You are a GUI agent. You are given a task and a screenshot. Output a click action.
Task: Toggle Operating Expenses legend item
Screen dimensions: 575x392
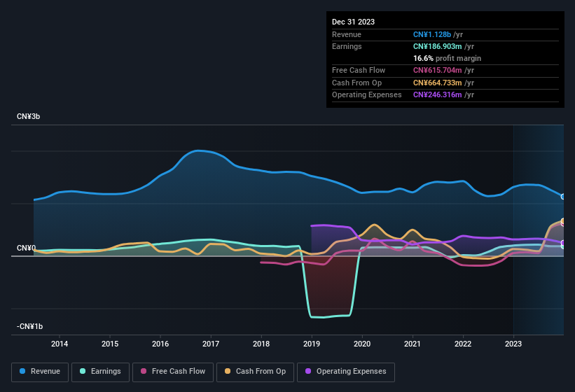coord(346,372)
